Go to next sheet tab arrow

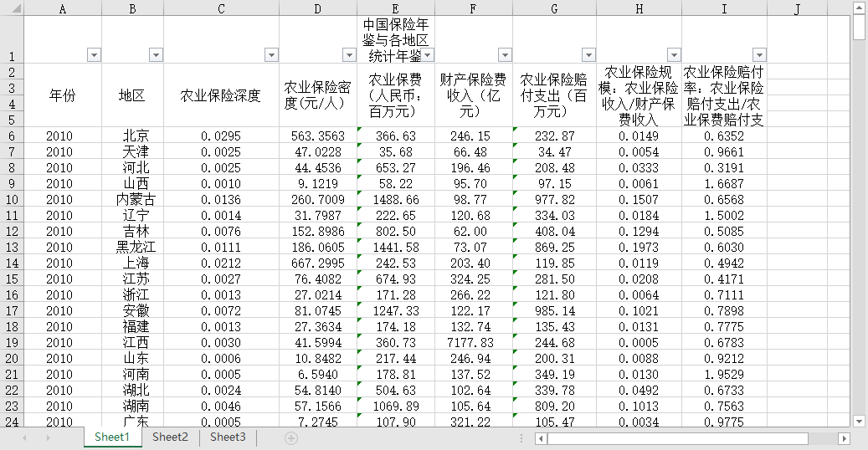pyautogui.click(x=49, y=437)
